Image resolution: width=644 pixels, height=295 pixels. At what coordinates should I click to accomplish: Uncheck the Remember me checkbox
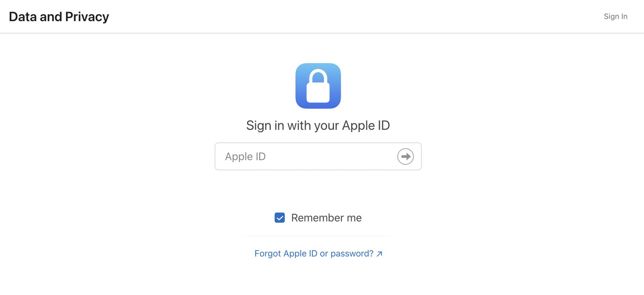click(x=280, y=218)
